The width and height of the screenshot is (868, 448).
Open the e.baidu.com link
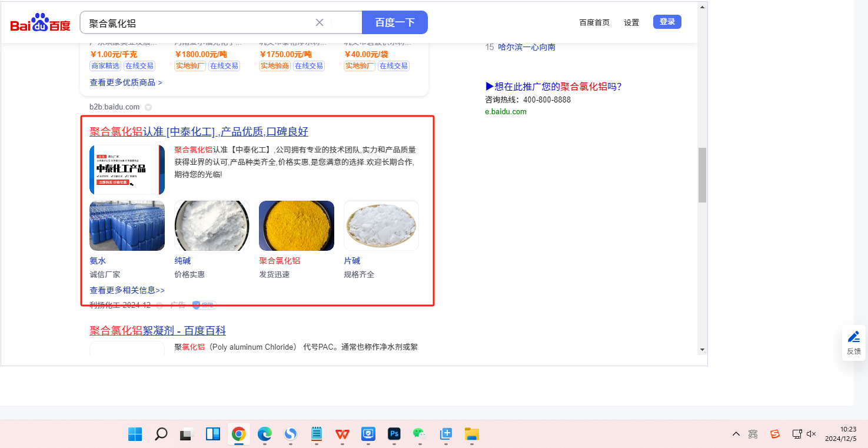[x=505, y=112]
